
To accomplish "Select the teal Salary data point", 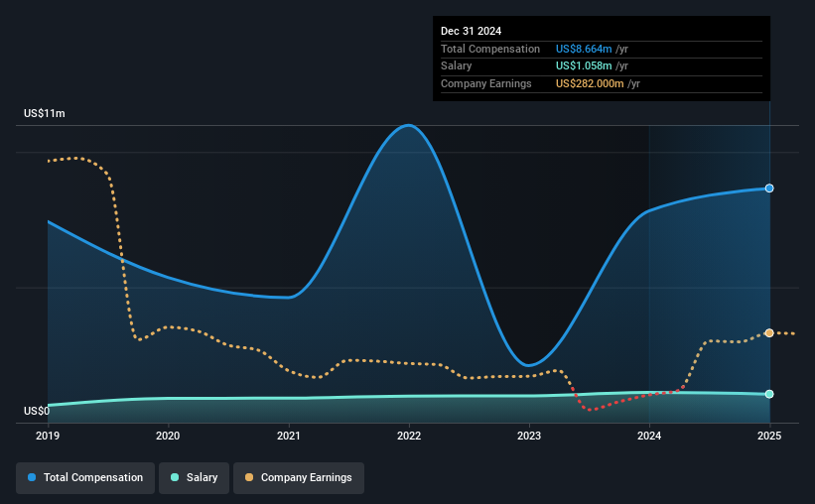I will tap(769, 394).
